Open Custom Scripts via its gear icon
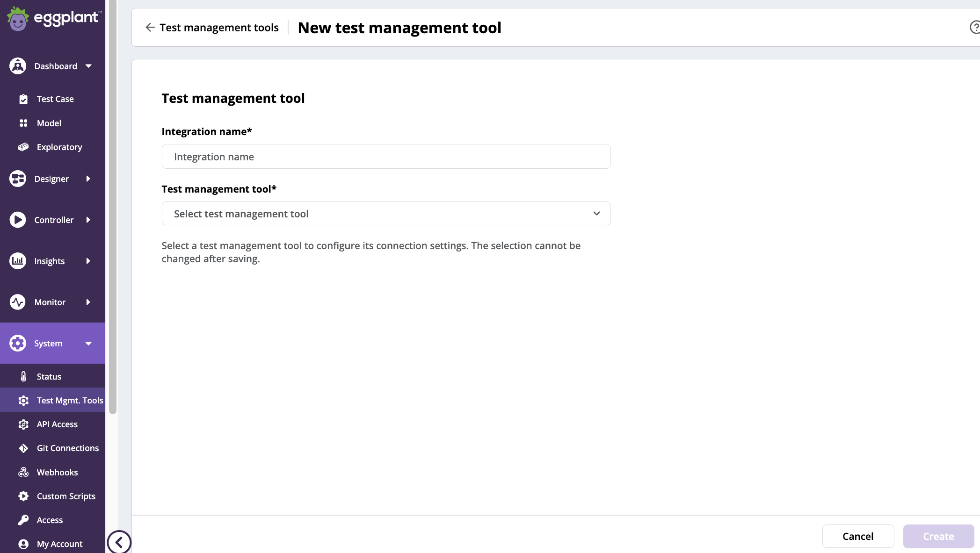 [x=23, y=496]
